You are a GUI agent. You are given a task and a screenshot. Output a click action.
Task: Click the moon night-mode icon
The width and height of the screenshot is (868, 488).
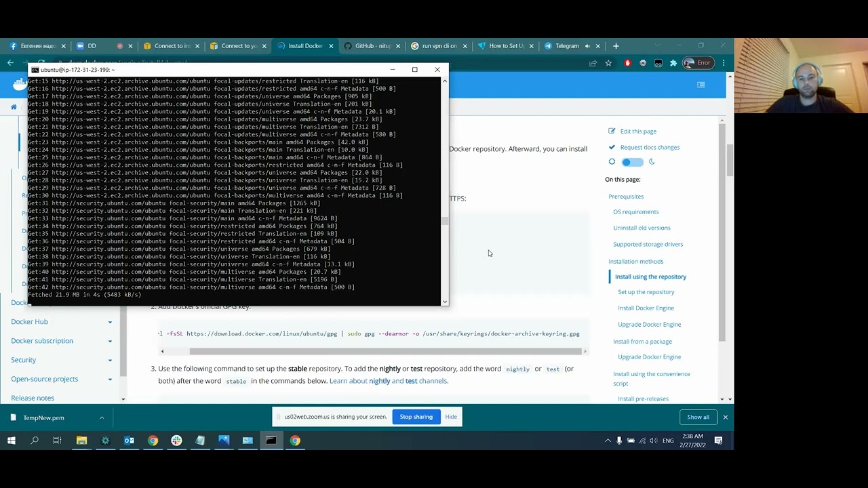click(652, 162)
